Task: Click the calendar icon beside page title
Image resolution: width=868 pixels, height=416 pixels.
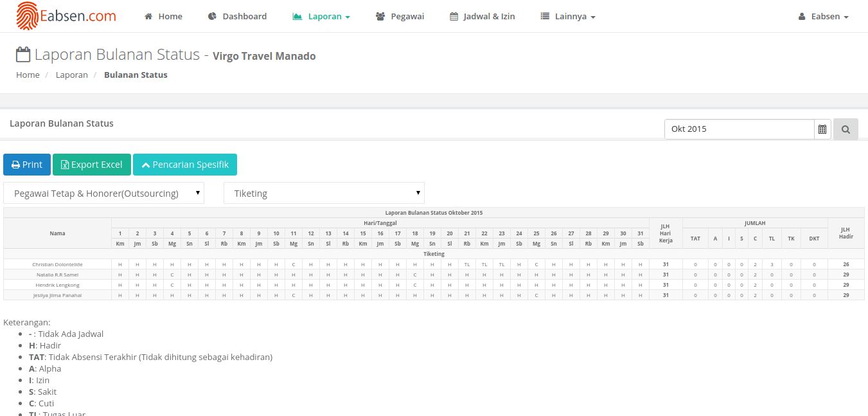Action: [x=23, y=55]
